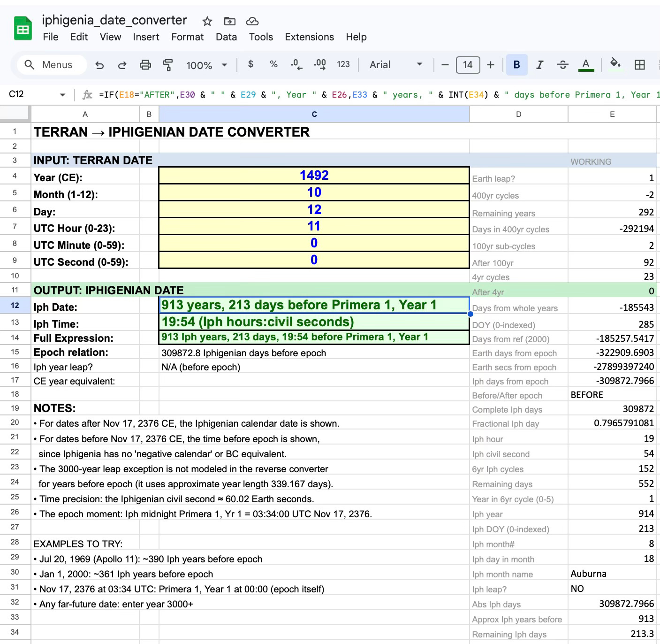Toggle Strikethrough formatting button
The width and height of the screenshot is (660, 644).
coord(562,65)
